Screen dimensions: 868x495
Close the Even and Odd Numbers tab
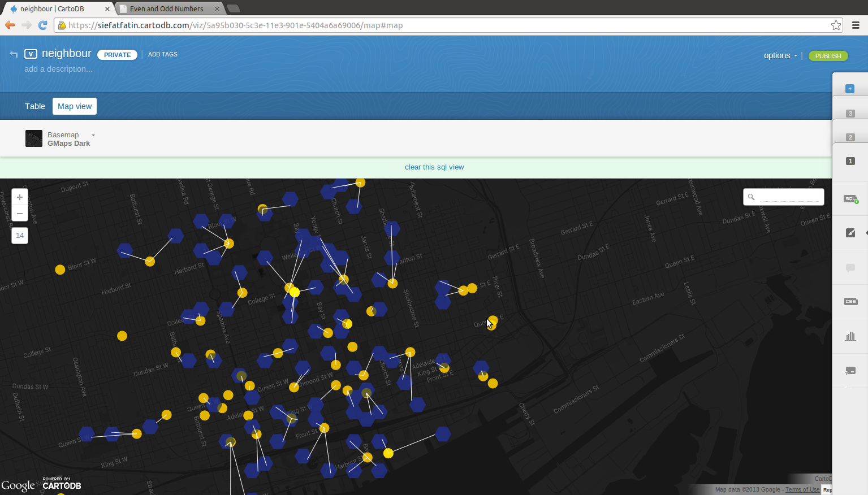coord(217,9)
